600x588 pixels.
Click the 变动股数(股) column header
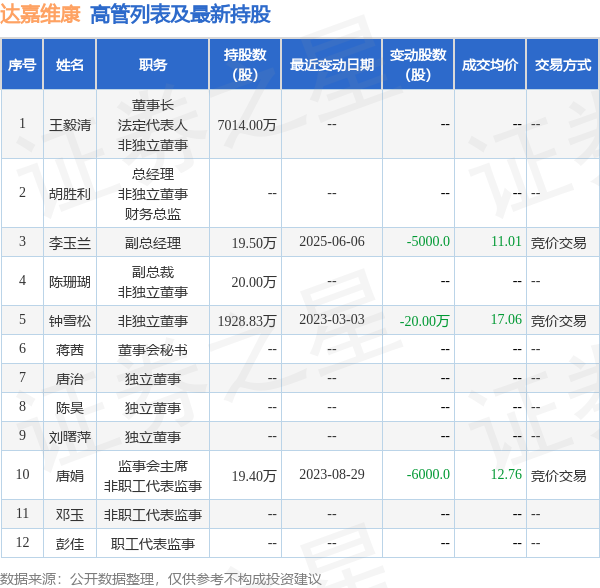pyautogui.click(x=418, y=65)
